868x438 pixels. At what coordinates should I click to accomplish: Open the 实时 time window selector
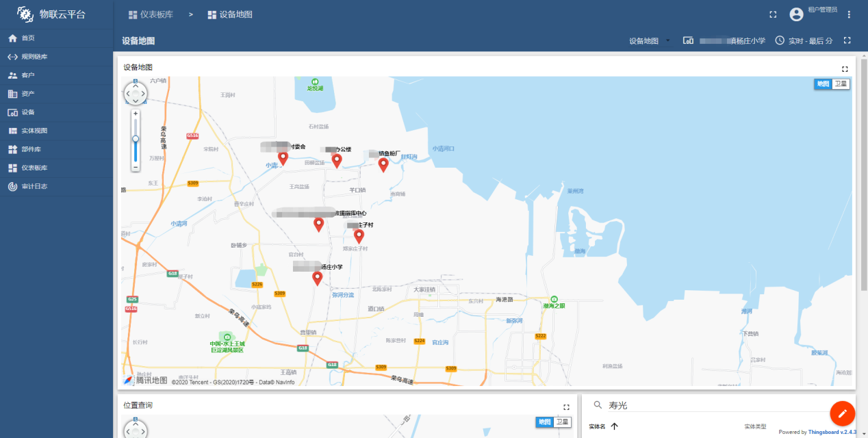tap(804, 41)
